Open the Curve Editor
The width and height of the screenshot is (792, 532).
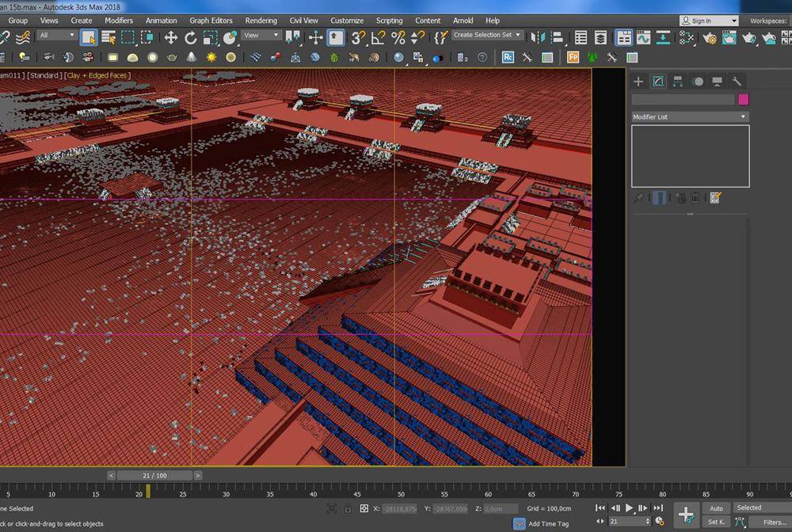tap(643, 37)
